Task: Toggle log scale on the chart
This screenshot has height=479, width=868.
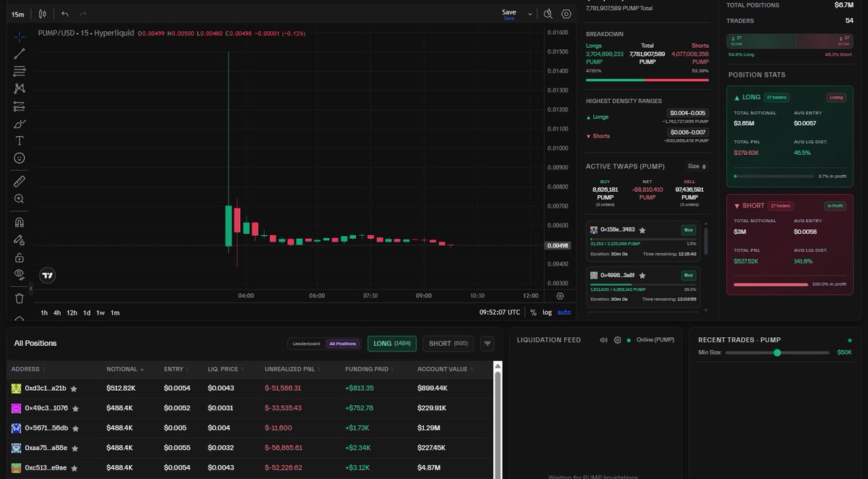Action: [547, 313]
